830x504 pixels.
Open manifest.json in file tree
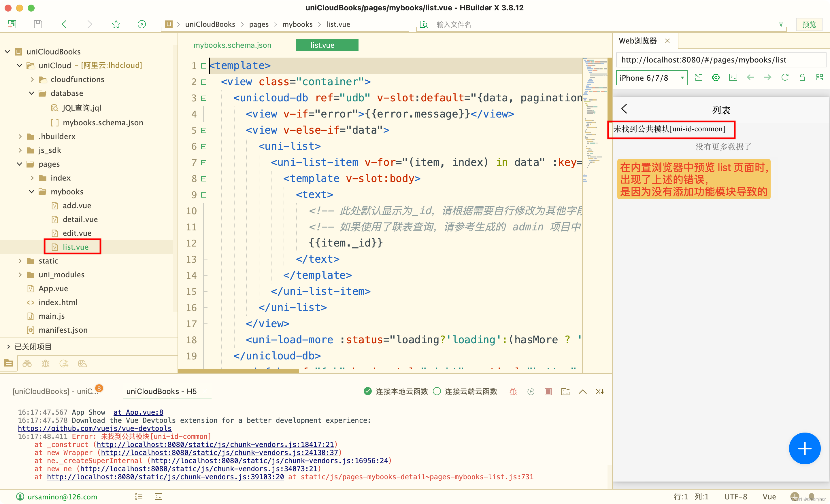(63, 330)
